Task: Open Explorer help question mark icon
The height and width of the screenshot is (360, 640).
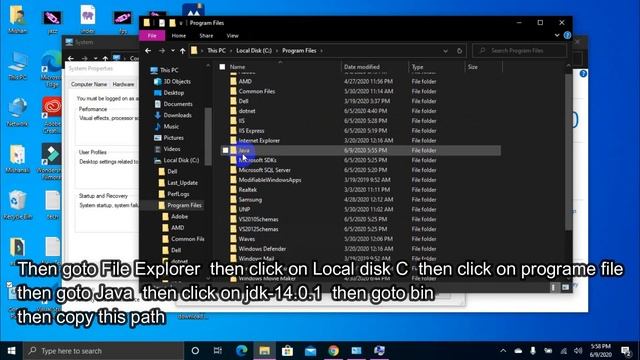Action: click(x=567, y=36)
